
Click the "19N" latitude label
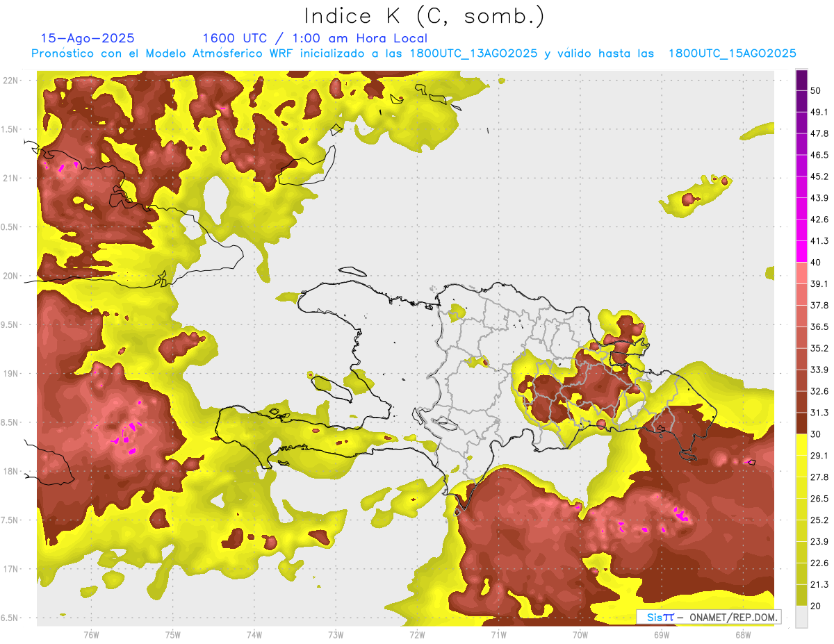(x=10, y=374)
